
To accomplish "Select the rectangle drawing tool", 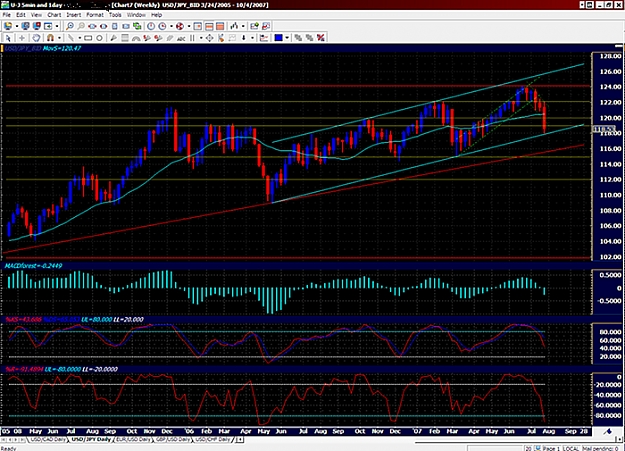I will coord(88,38).
